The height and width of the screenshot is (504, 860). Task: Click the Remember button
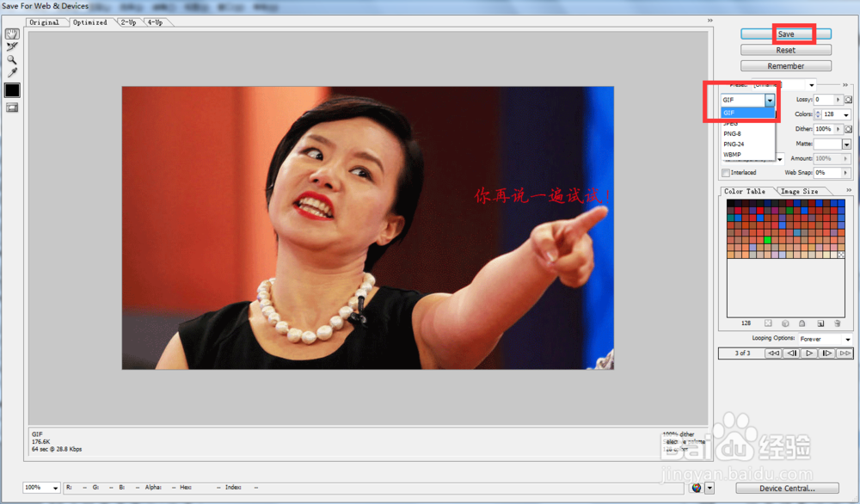[x=786, y=66]
